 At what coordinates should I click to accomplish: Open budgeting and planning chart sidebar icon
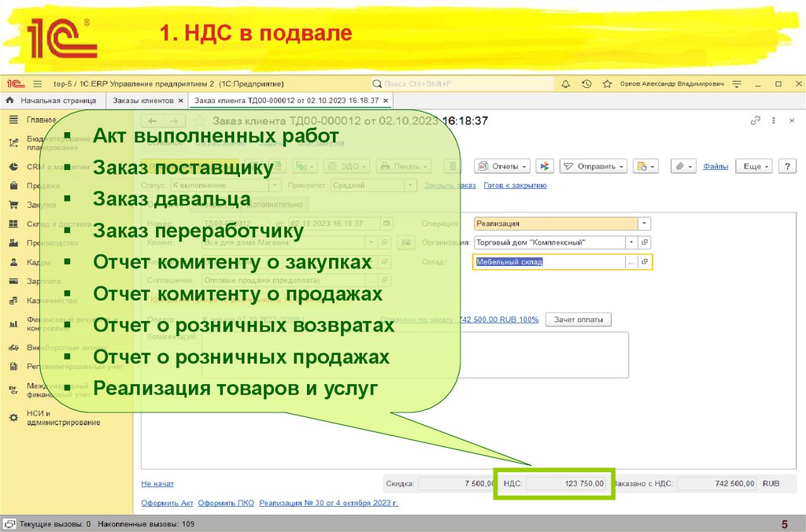point(14,142)
